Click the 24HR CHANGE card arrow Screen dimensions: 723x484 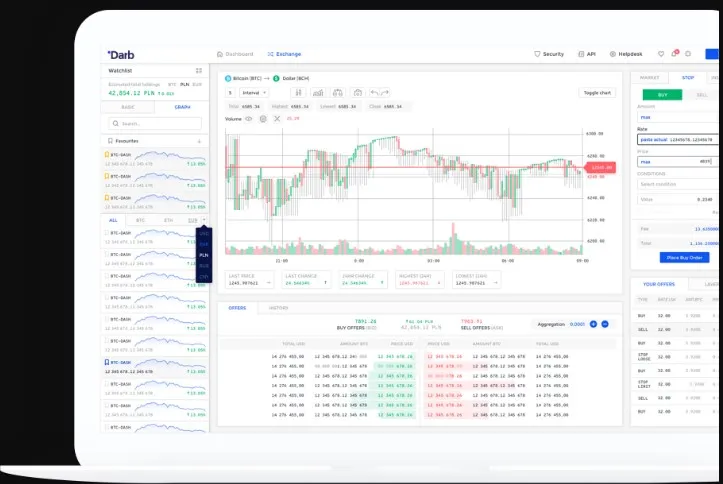point(382,283)
